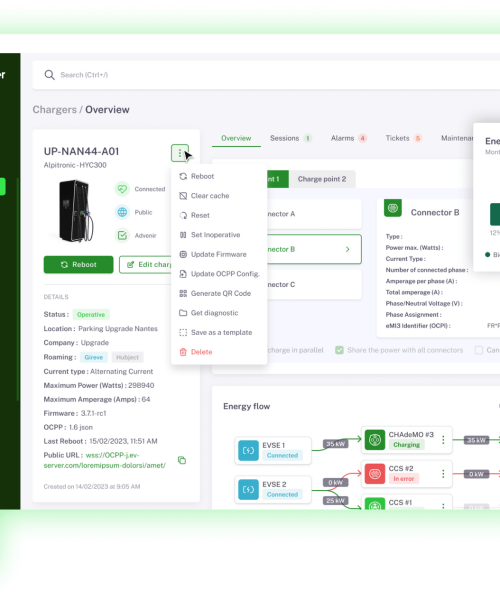500x600 pixels.
Task: Click the Connected heart status icon
Action: [x=122, y=189]
